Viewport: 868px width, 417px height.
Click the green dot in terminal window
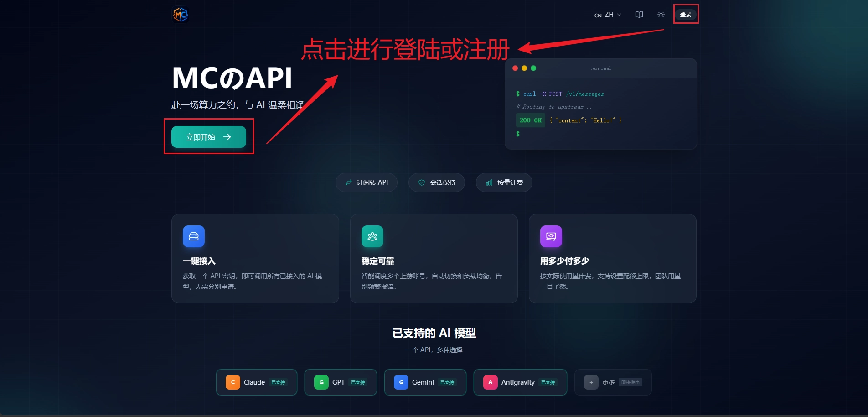tap(533, 68)
